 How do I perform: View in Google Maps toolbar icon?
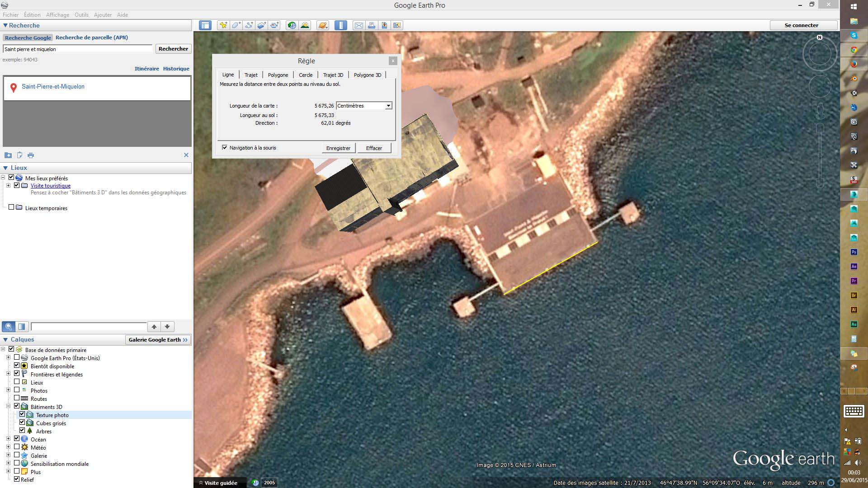click(x=397, y=25)
